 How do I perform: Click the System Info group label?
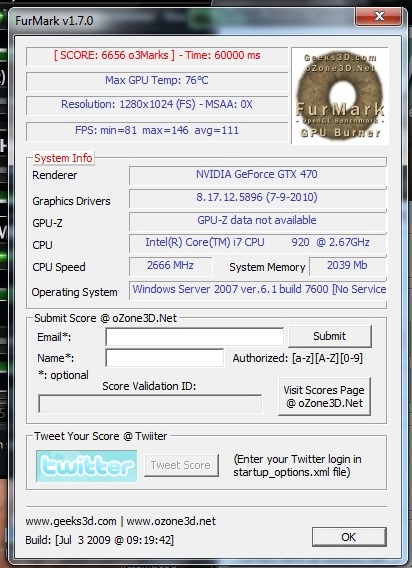pos(63,158)
